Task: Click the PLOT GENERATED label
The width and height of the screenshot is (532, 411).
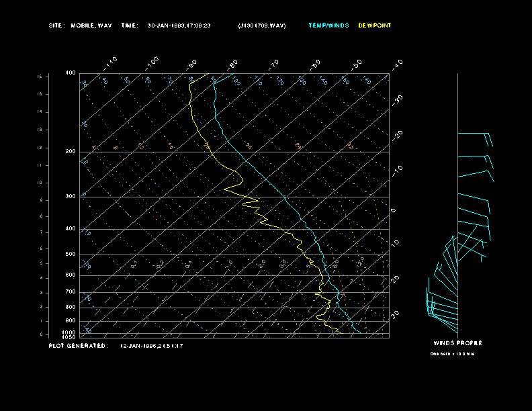Action: point(78,346)
